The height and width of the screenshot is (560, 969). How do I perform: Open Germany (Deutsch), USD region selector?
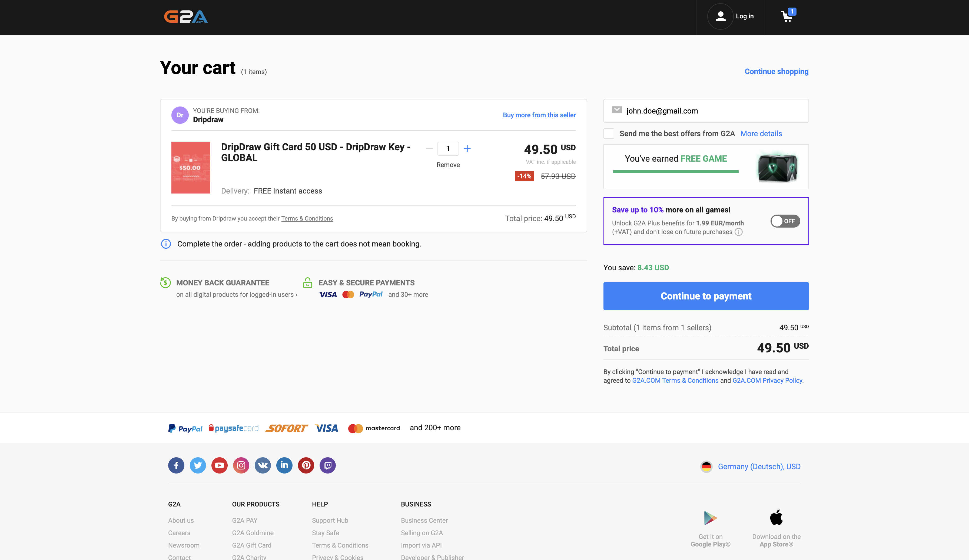(x=759, y=466)
